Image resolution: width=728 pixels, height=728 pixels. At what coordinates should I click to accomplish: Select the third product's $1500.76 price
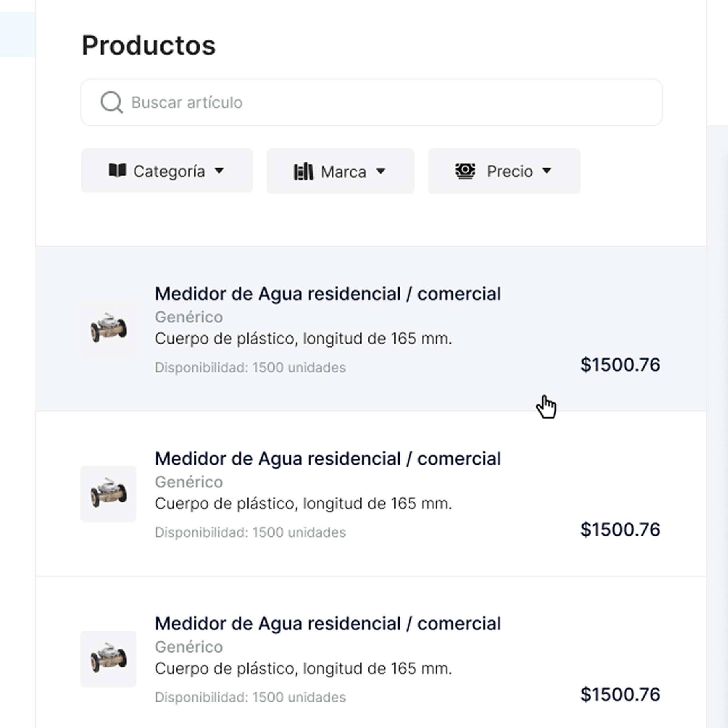620,694
